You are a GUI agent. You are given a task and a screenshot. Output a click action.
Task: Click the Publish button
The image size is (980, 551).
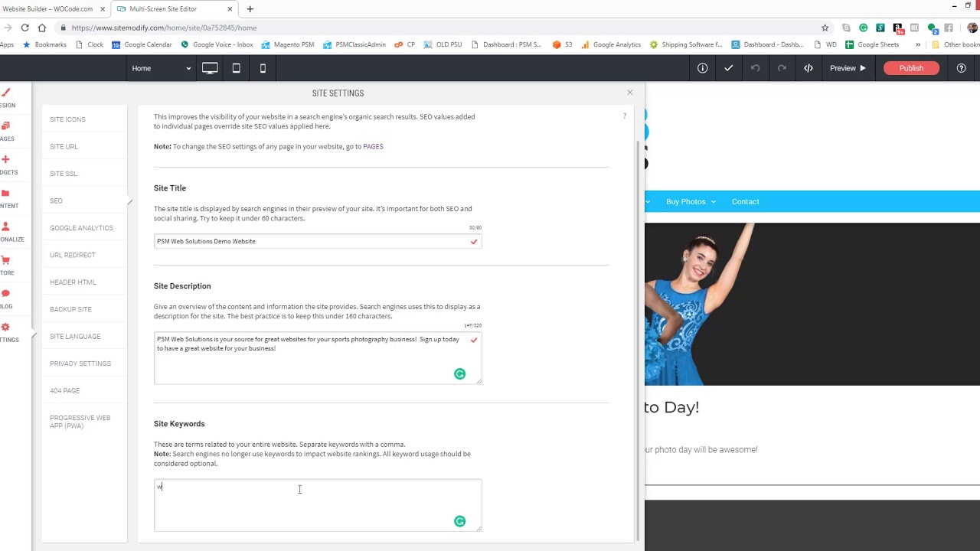pyautogui.click(x=911, y=68)
